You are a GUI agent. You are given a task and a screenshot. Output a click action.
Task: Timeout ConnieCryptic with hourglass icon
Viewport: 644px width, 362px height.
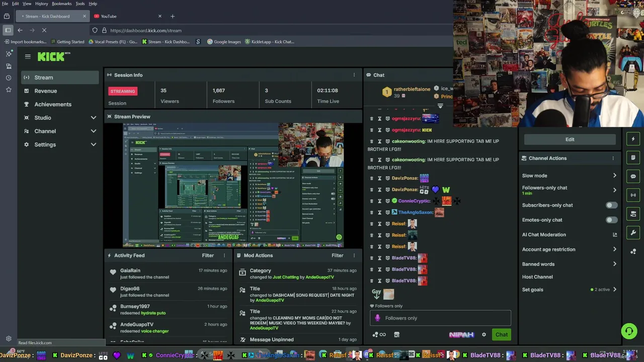[379, 201]
